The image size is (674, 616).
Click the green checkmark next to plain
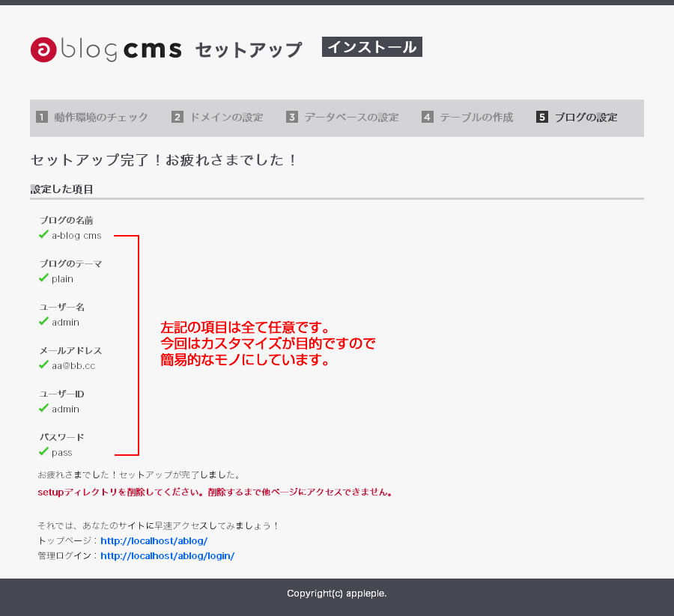coord(43,278)
